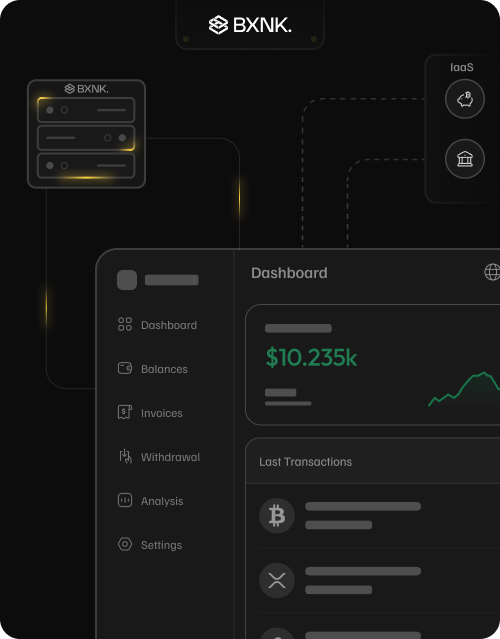Open the Dashboard menu item

(157, 325)
